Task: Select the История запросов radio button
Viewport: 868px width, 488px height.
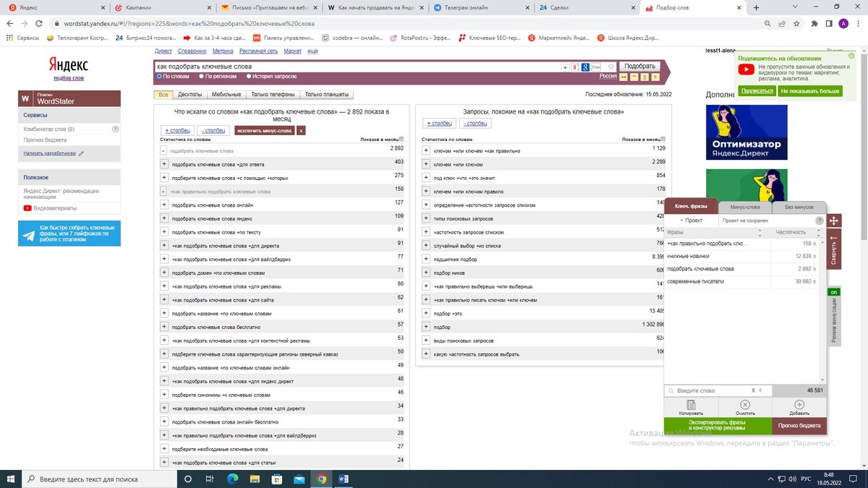Action: (250, 76)
